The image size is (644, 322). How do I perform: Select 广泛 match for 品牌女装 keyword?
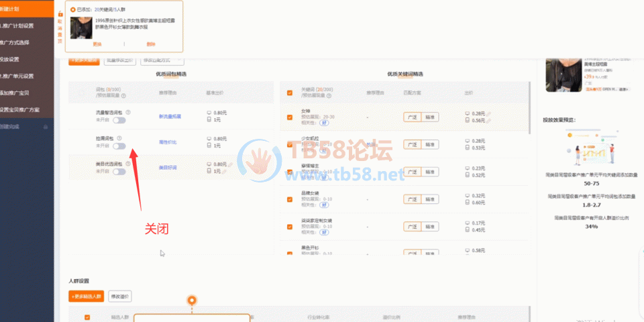click(411, 199)
